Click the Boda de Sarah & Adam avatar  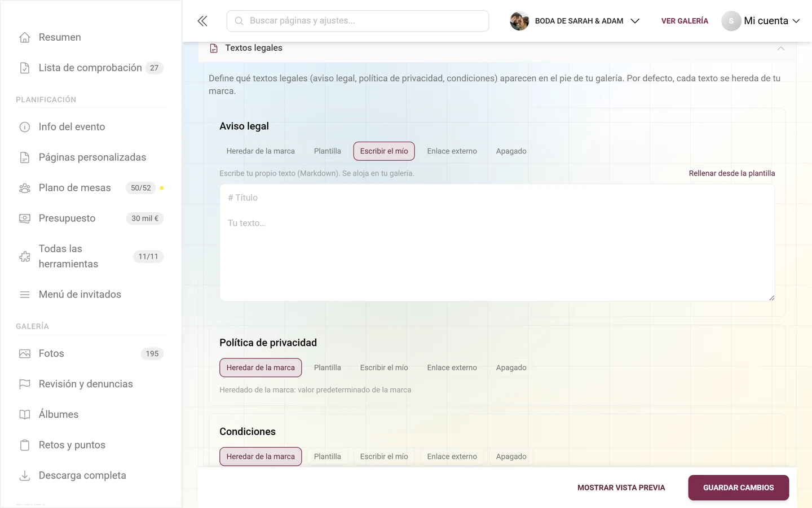click(x=519, y=21)
